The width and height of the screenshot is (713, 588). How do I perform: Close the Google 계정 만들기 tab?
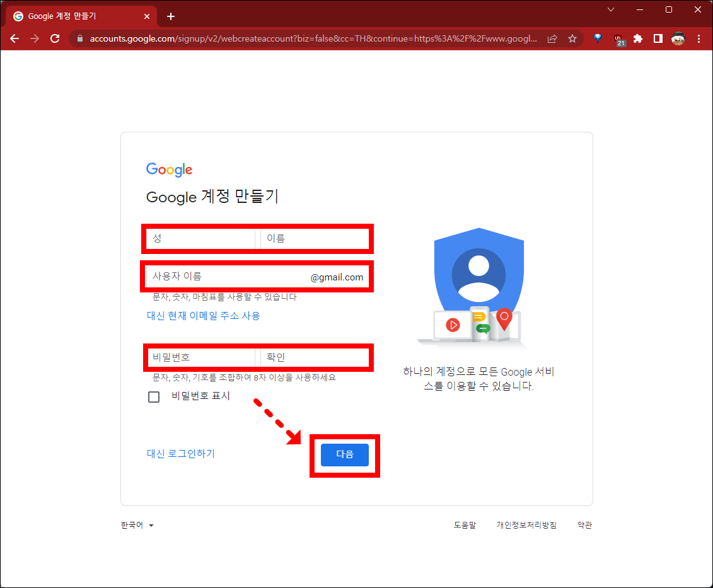pos(147,16)
